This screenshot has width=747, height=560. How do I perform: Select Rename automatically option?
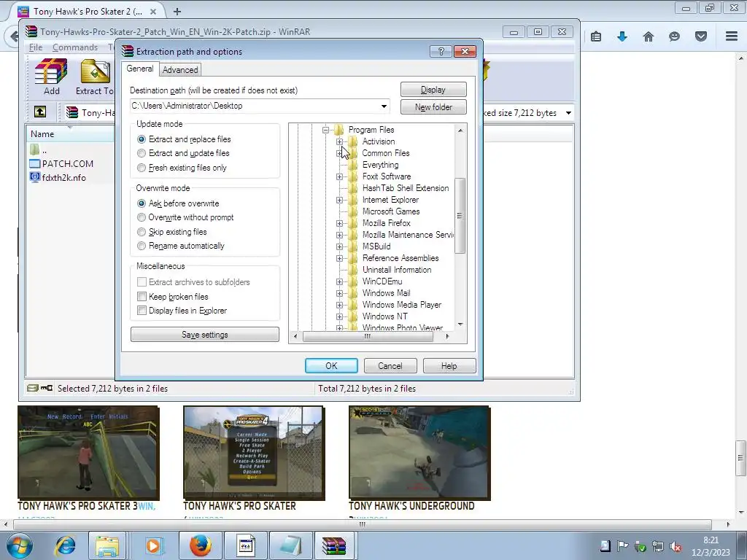click(x=181, y=246)
